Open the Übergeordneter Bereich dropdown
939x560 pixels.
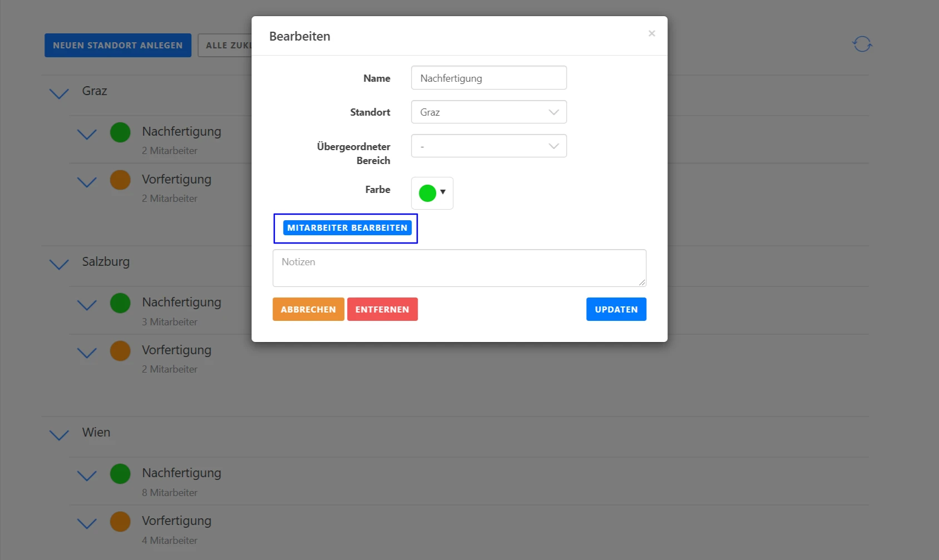[x=488, y=146]
